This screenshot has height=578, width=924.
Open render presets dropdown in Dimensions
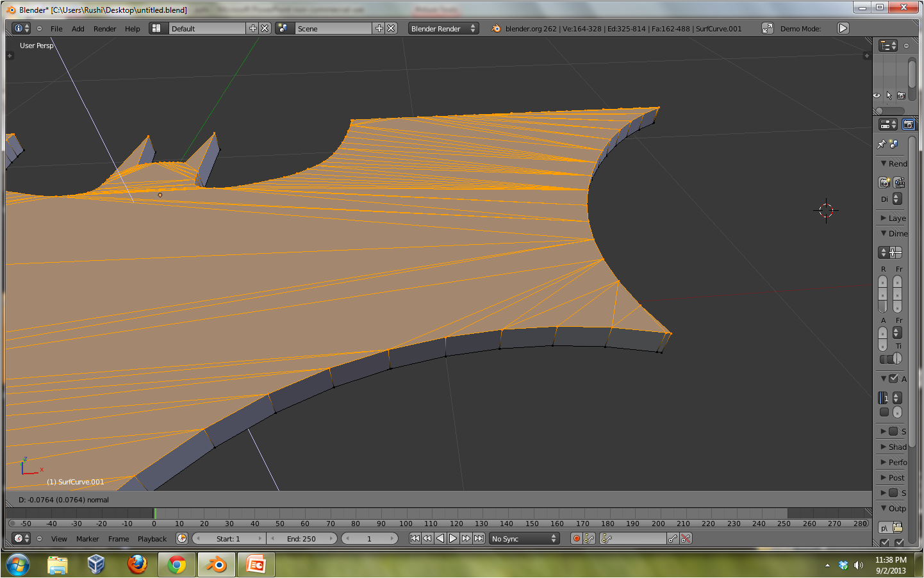tap(884, 252)
